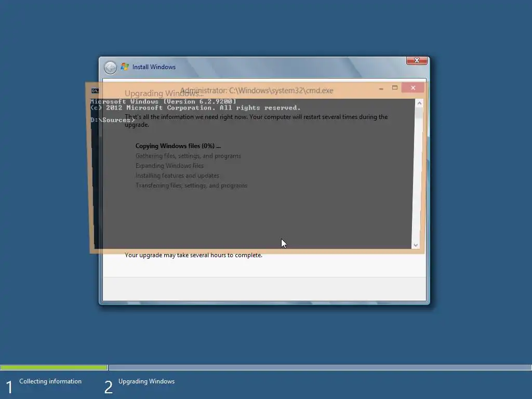
Task: Click the '(c) 2012 Microsoft Corporation' line
Action: 195,108
